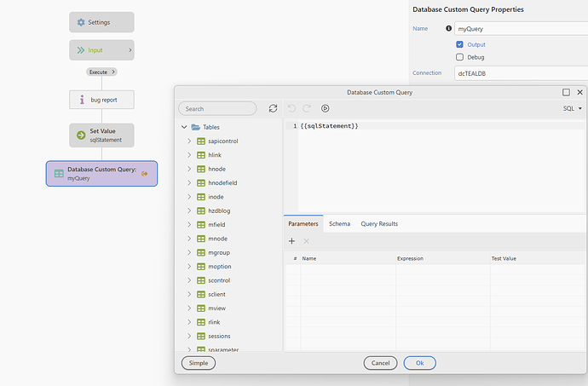Click the Ok button

419,363
